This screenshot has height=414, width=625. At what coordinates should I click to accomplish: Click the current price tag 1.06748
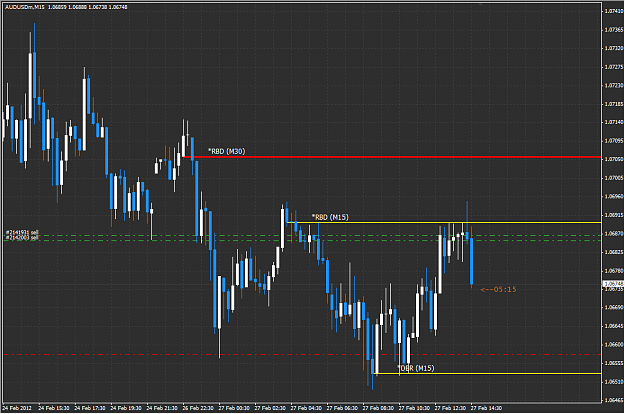[613, 284]
